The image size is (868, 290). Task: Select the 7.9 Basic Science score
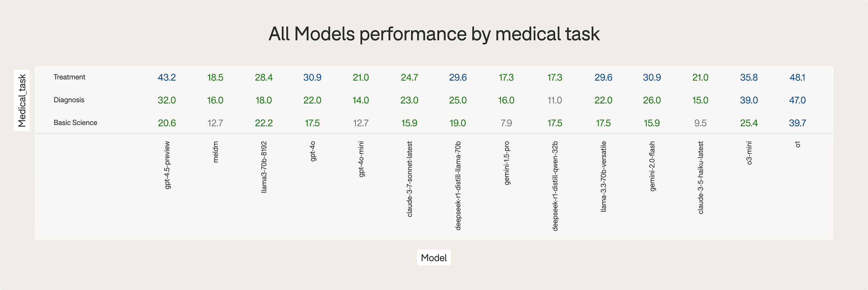tap(506, 123)
